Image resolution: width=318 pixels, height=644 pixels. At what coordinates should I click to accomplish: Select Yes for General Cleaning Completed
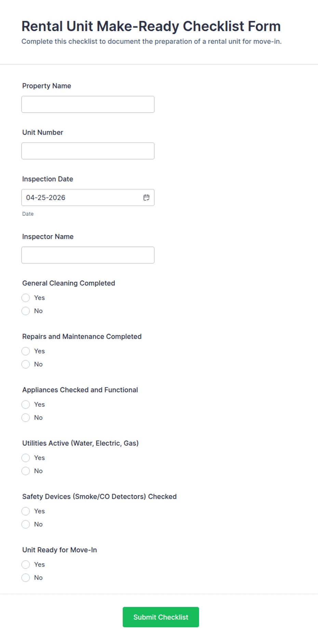26,298
